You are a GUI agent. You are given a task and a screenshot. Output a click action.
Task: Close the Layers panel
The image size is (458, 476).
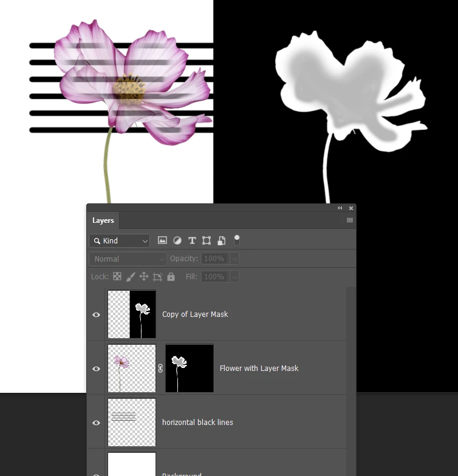click(351, 208)
